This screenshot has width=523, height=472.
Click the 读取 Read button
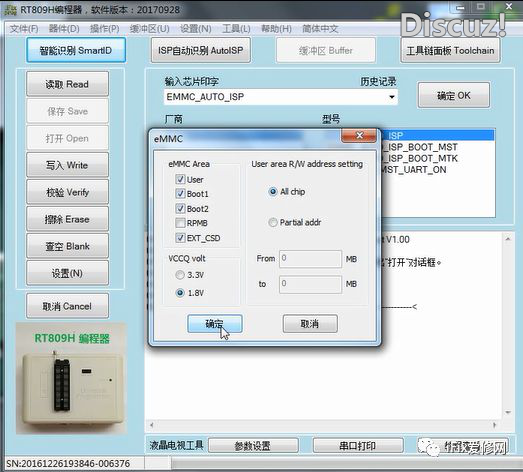click(x=67, y=84)
